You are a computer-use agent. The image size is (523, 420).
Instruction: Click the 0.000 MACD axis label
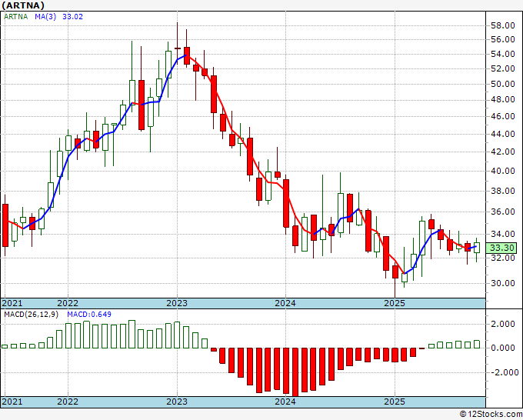click(503, 348)
